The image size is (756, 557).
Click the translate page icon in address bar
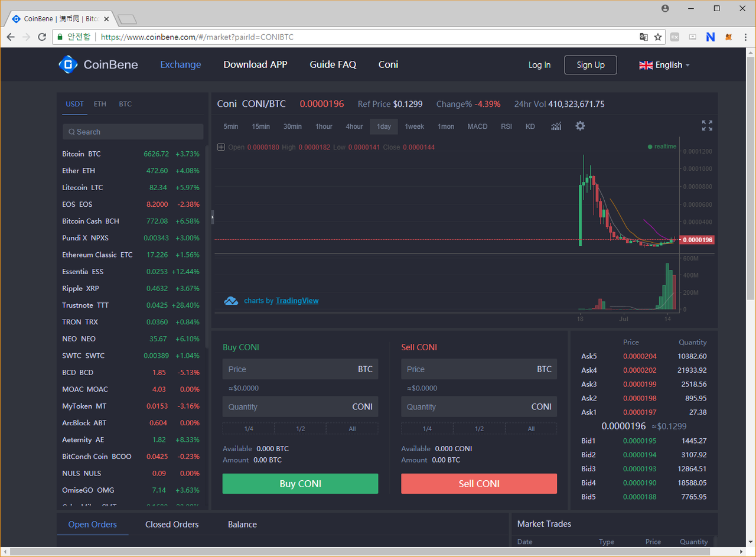[x=644, y=37]
